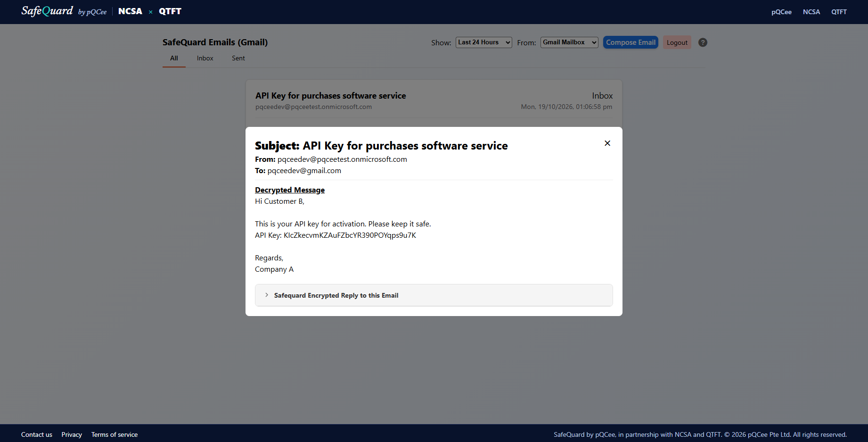This screenshot has height=442, width=868.
Task: Open the pQCee link in top navigation
Action: 781,12
